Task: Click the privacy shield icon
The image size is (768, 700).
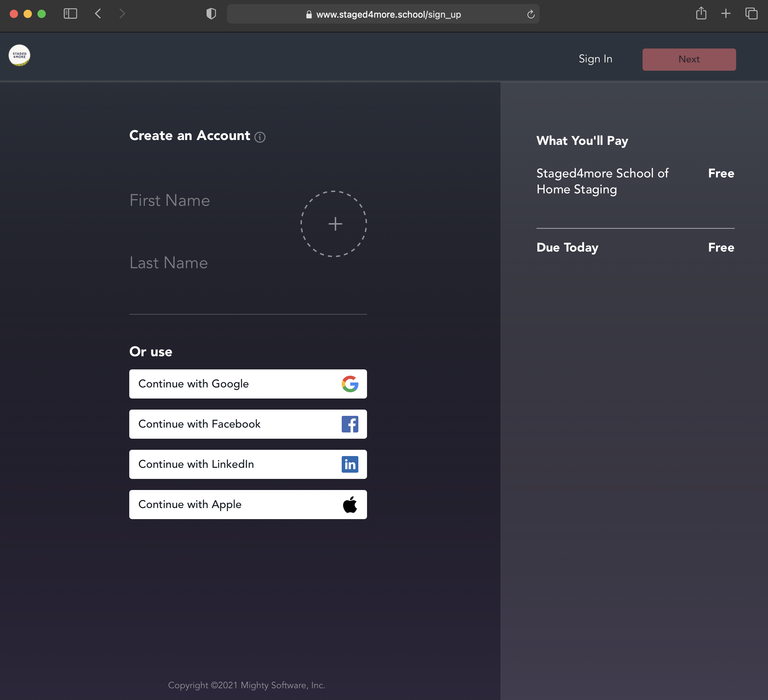Action: click(x=211, y=14)
